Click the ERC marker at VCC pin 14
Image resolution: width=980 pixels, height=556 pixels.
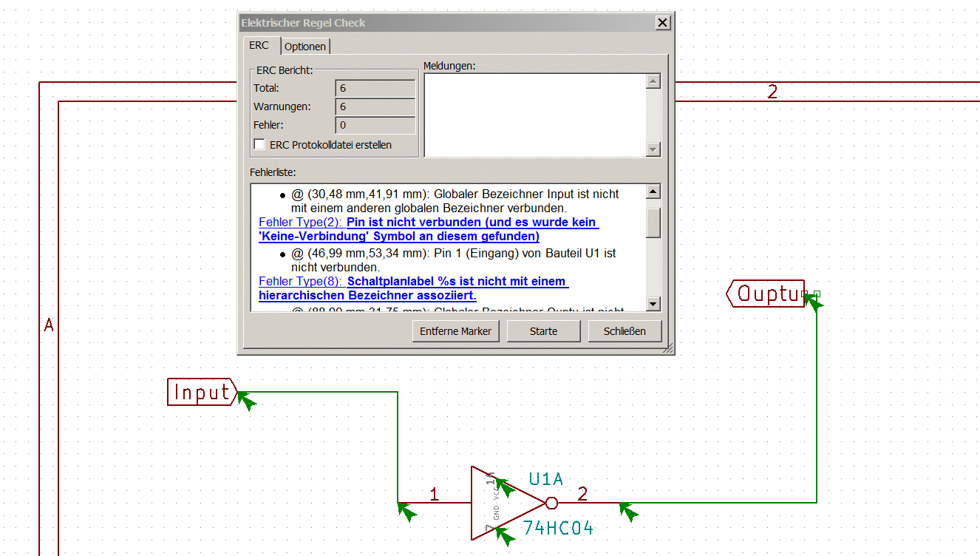coord(505,486)
